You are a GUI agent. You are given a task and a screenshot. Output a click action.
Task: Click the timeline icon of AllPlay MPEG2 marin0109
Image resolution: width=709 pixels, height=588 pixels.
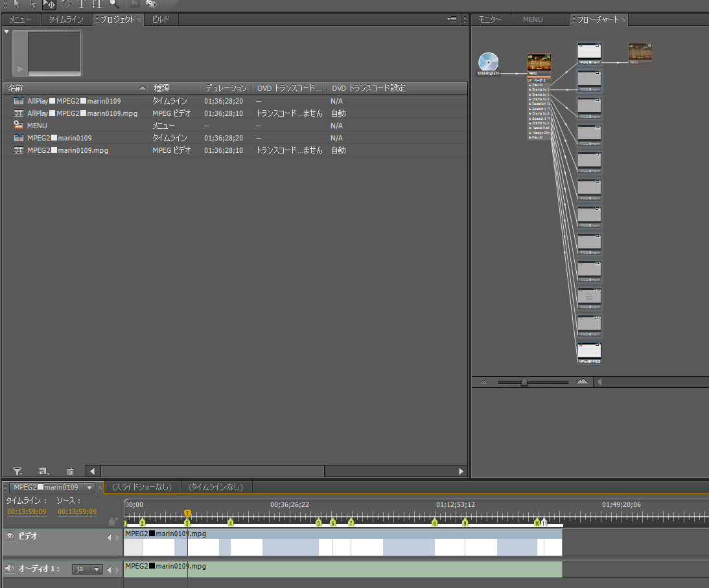(x=19, y=101)
